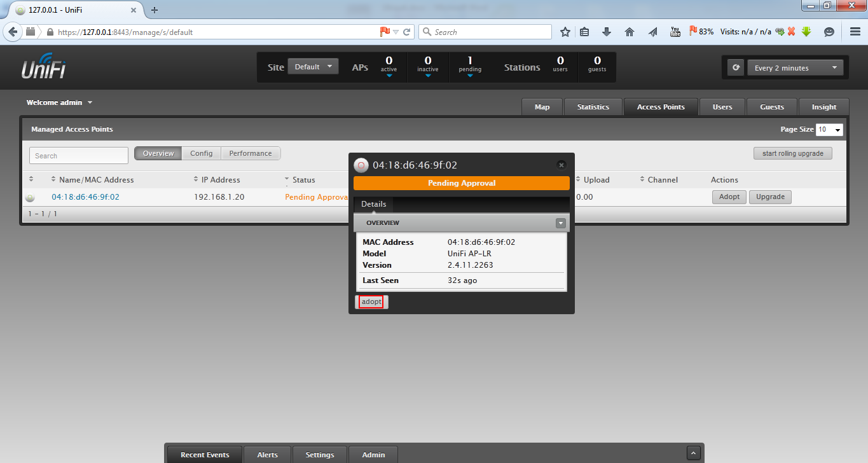Click the red circle status icon in popup
This screenshot has width=868, height=463.
point(361,165)
